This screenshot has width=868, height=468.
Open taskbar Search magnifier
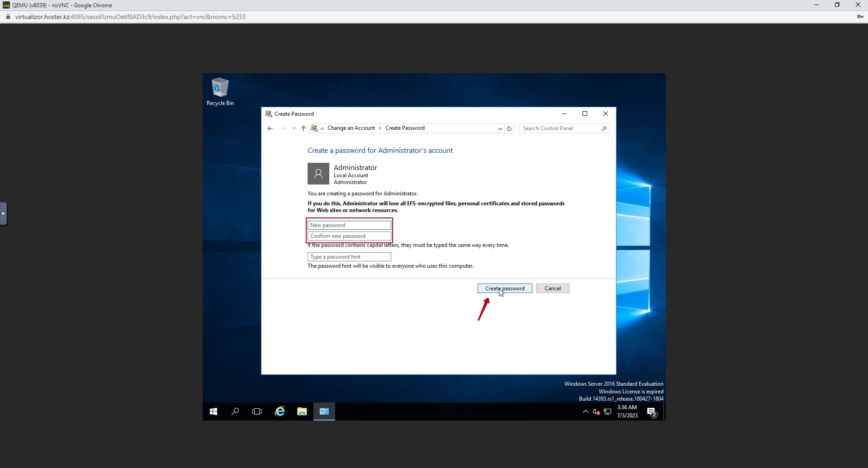pyautogui.click(x=235, y=411)
